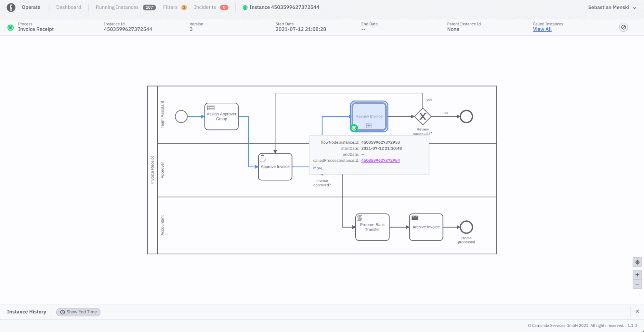The width and height of the screenshot is (644, 332).
Task: Expand the Instance History panel
Action: point(637,311)
